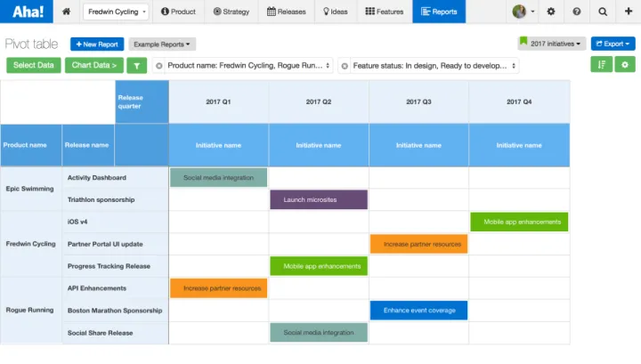
Task: Switch to the Releases tab
Action: (x=286, y=12)
